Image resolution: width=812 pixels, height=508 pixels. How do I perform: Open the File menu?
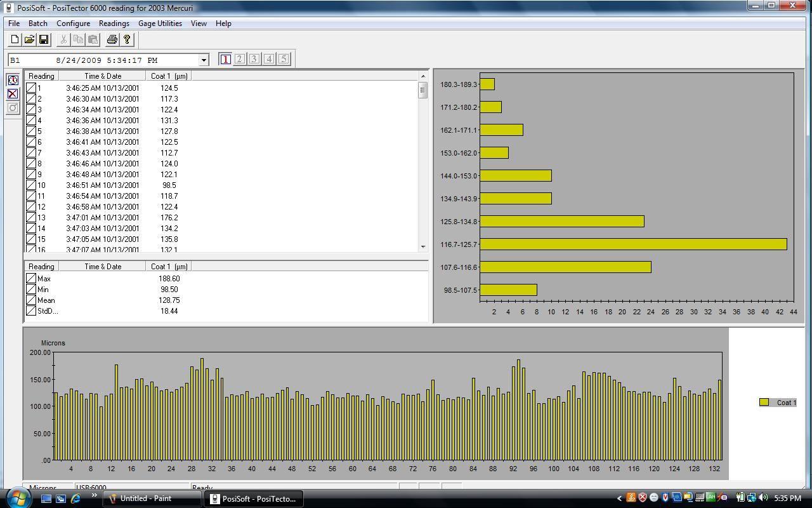click(x=14, y=23)
